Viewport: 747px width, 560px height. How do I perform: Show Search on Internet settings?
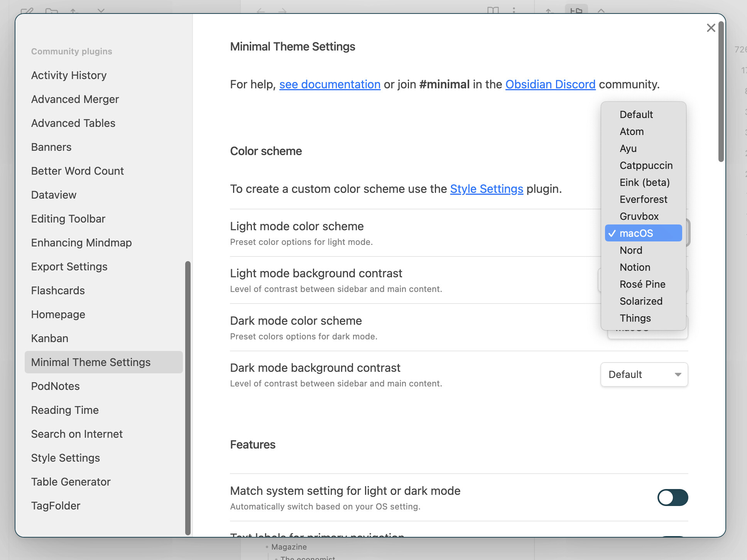point(103,434)
